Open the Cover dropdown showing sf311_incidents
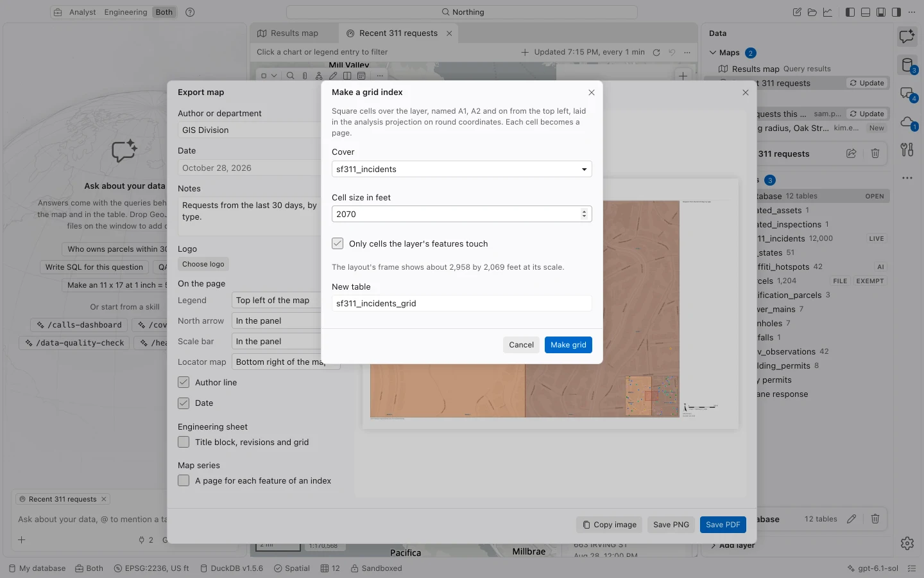Viewport: 924px width, 578px height. point(461,169)
